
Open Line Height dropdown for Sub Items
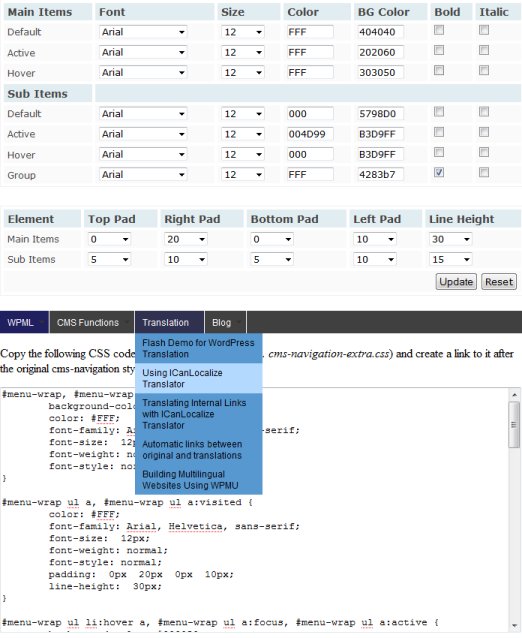coord(450,260)
